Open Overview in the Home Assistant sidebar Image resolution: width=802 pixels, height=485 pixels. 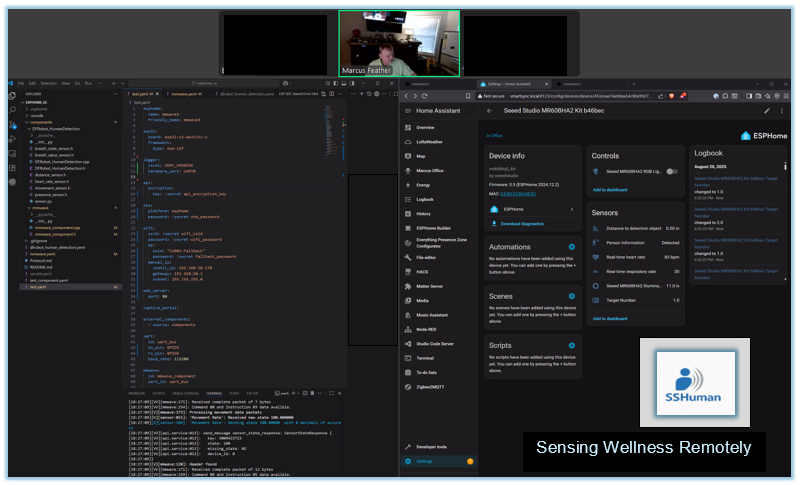pyautogui.click(x=438, y=127)
